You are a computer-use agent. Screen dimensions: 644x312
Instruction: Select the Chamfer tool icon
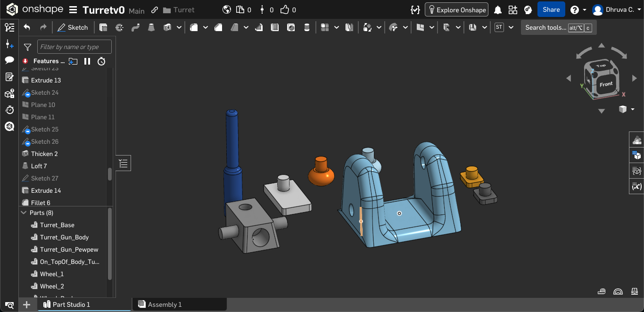click(218, 27)
